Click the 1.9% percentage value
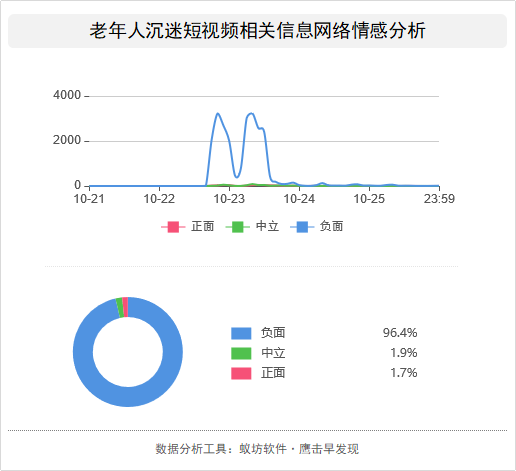The image size is (516, 471). point(404,353)
